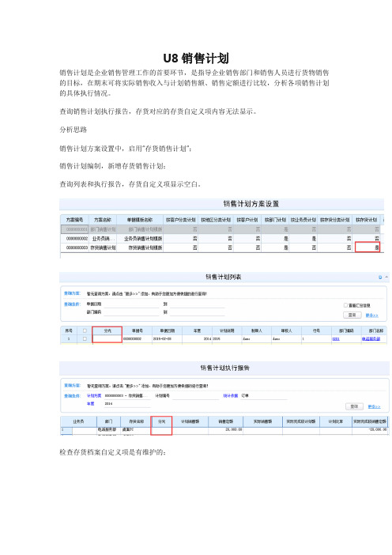Screen dimensions: 392x555
Task: Sort by the 单据号 column header
Action: click(138, 330)
